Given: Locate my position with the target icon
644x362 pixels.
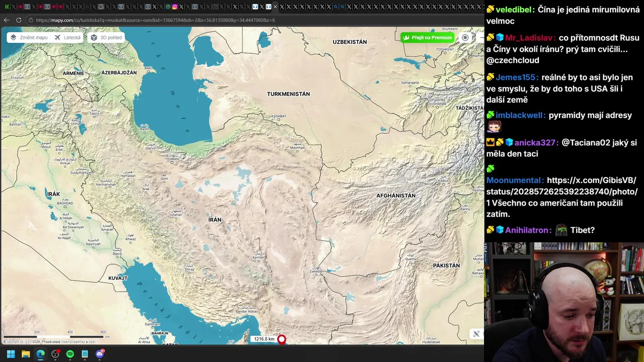Looking at the screenshot, I should pos(465,38).
